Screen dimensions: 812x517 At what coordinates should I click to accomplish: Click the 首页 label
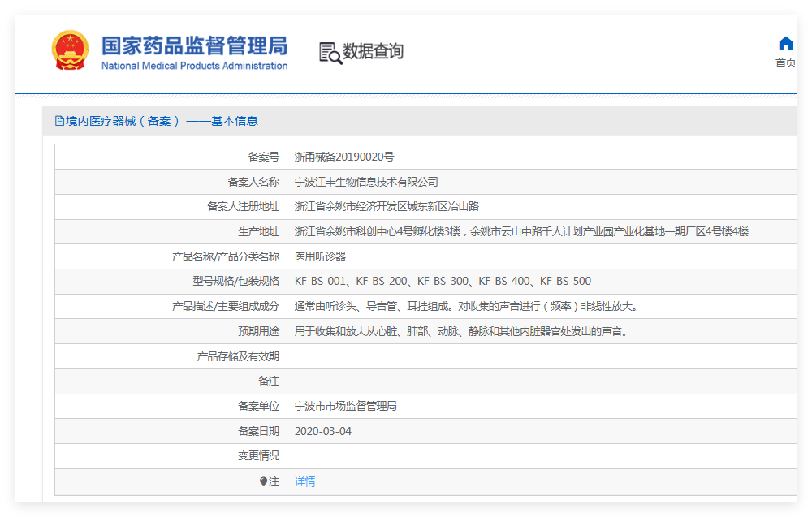pos(785,62)
